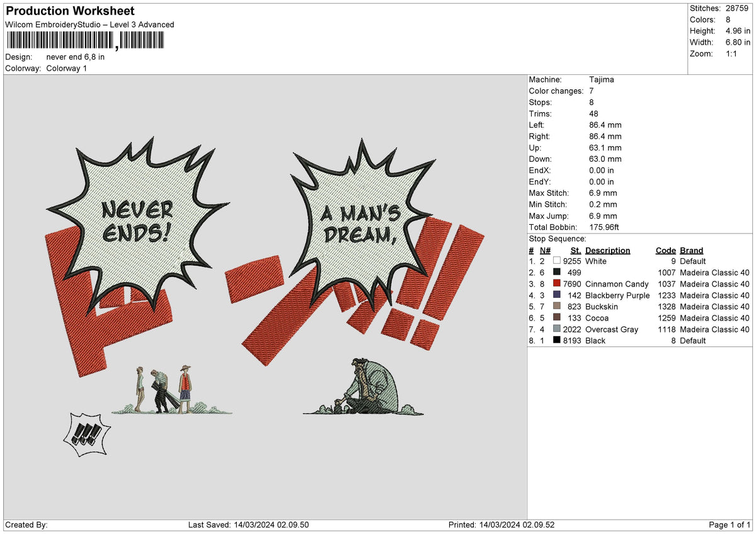
Task: Click the 'Production Worksheet' title
Action: [x=70, y=11]
